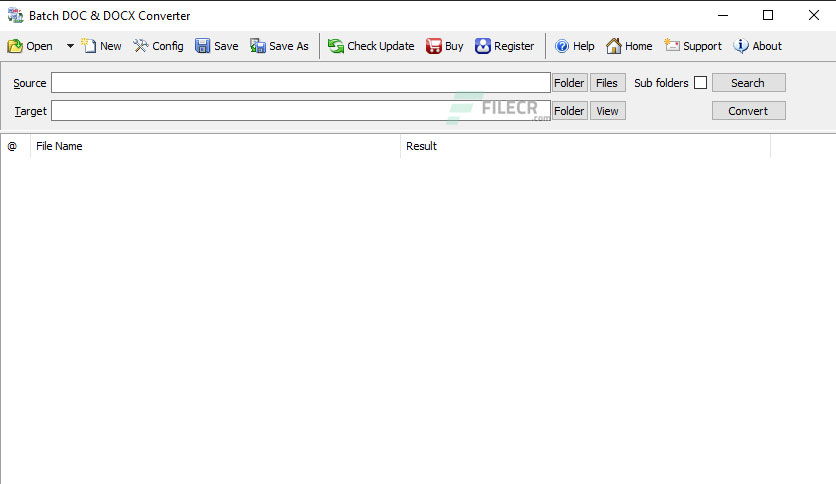Pick source files with Files button
836x484 pixels.
point(607,83)
